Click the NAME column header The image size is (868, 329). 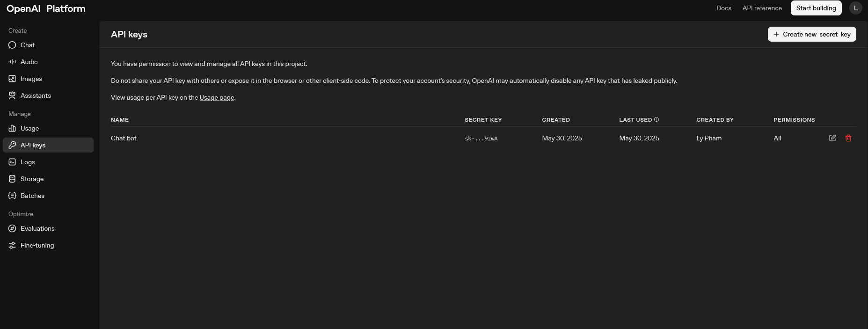tap(120, 120)
